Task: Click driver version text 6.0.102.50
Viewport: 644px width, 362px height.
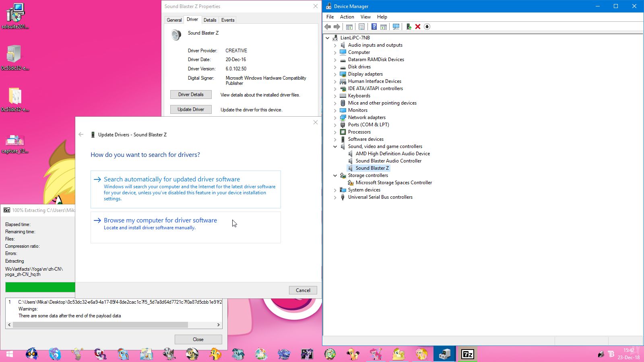Action: tap(236, 69)
